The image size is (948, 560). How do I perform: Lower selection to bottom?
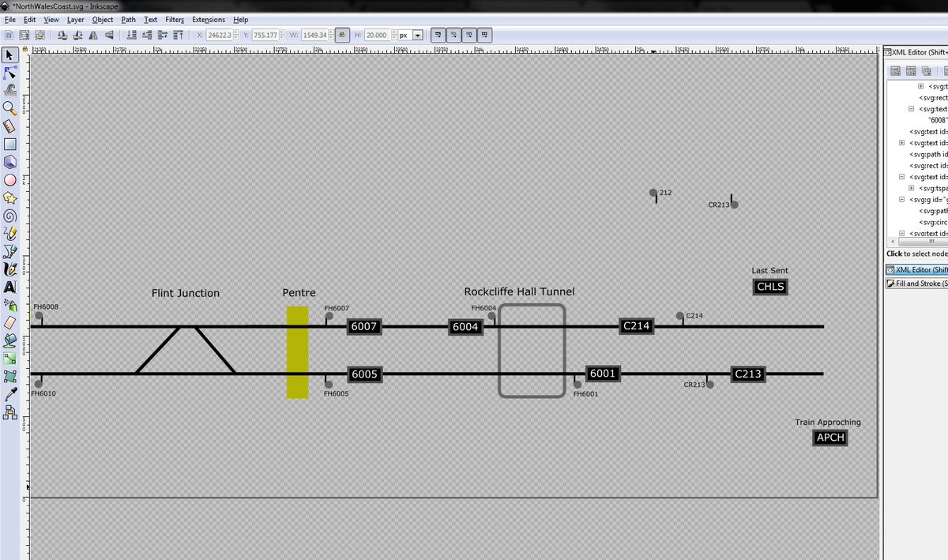(x=130, y=35)
